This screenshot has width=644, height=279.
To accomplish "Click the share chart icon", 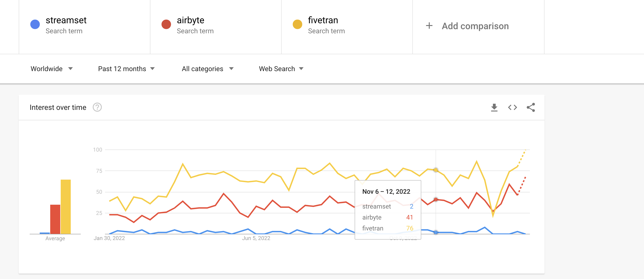I will [x=531, y=107].
